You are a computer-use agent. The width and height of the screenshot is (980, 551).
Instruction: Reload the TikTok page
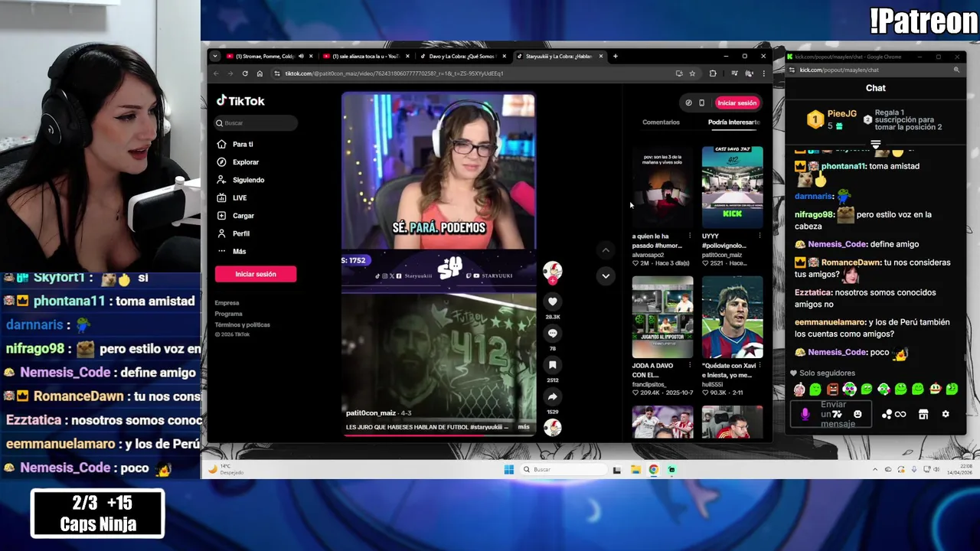[x=245, y=73]
